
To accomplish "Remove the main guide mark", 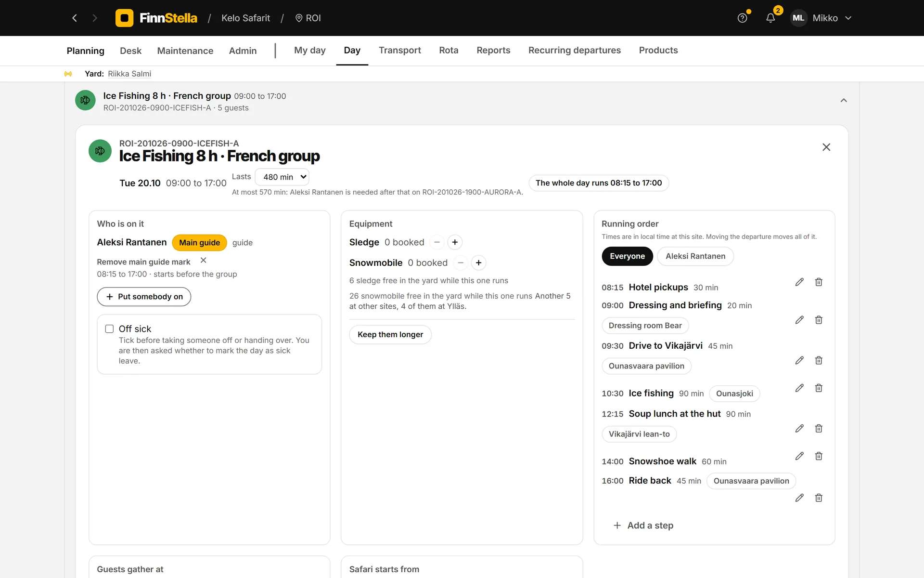I will [x=203, y=261].
